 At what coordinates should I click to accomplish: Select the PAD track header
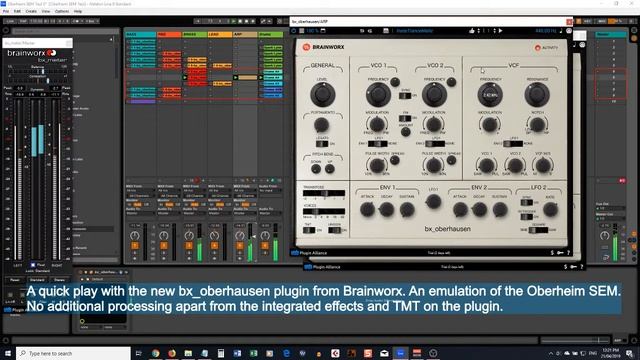169,34
